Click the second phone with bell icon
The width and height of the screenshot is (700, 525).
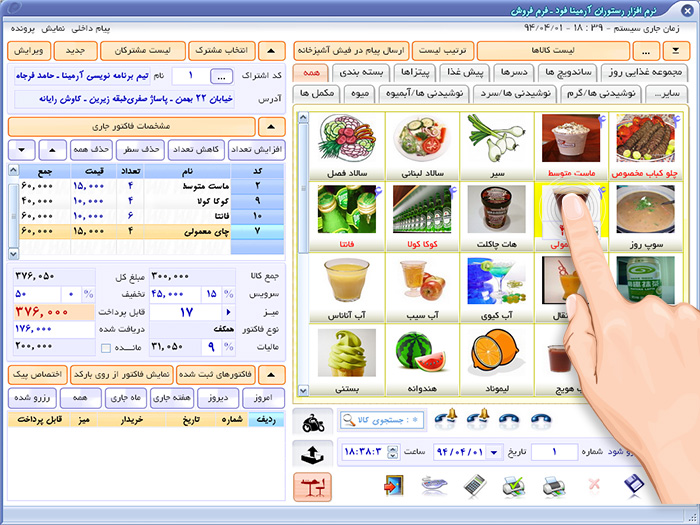478,420
